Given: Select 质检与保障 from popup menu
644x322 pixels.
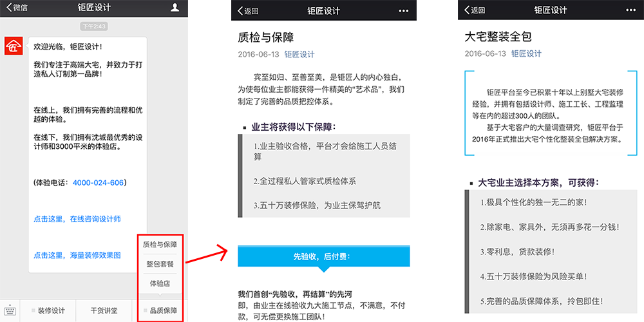Looking at the screenshot, I should point(160,245).
